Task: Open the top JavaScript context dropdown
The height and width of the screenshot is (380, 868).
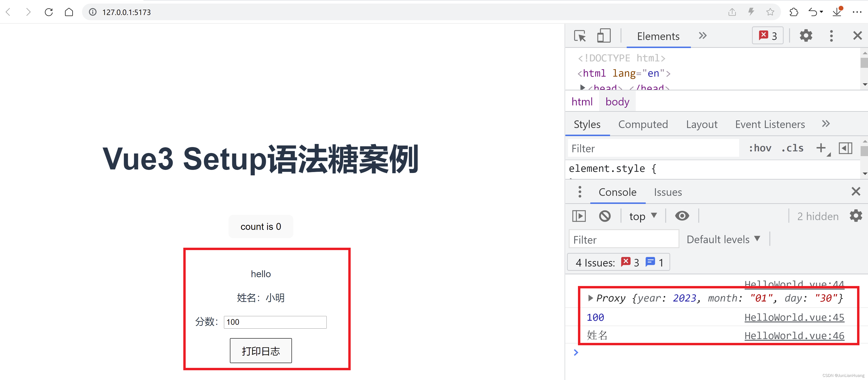Action: pos(643,216)
